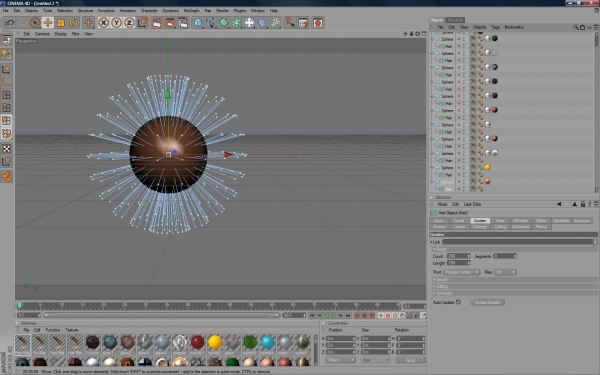Switch to the Dynamics tab in Attributes
600x375 pixels.
tap(582, 220)
